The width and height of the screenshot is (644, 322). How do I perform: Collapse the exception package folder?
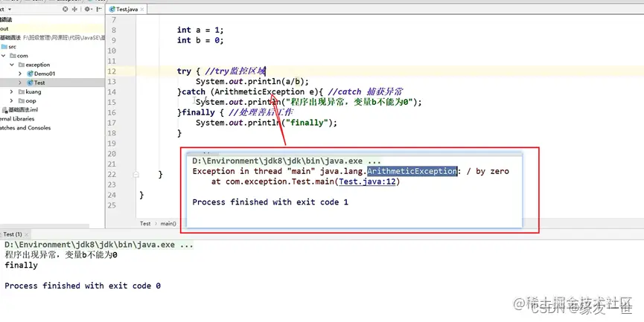coord(12,65)
